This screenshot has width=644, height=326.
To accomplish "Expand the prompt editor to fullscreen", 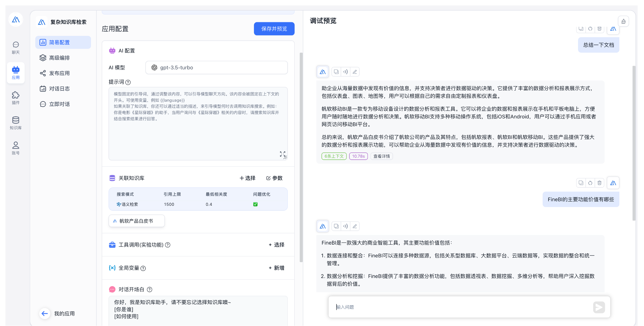I will click(x=282, y=154).
